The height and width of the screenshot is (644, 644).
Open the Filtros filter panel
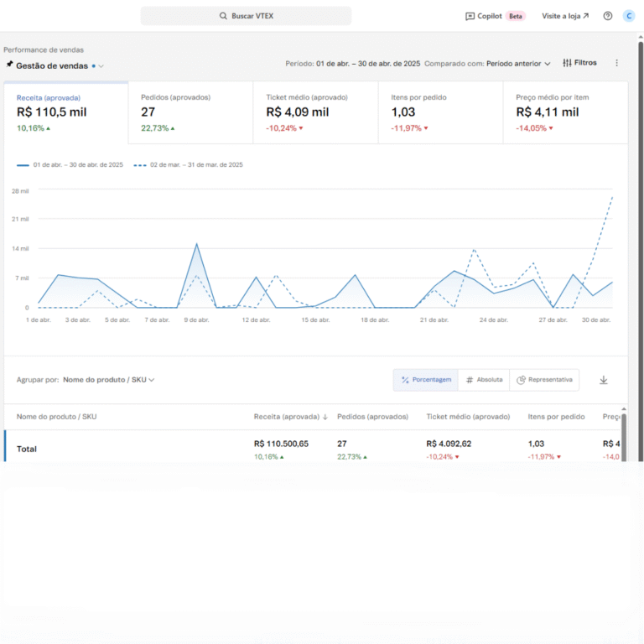(579, 63)
